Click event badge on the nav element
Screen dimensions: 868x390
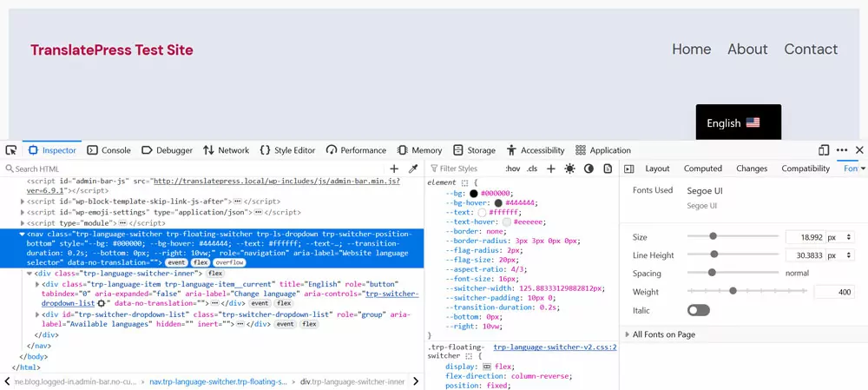tap(177, 262)
